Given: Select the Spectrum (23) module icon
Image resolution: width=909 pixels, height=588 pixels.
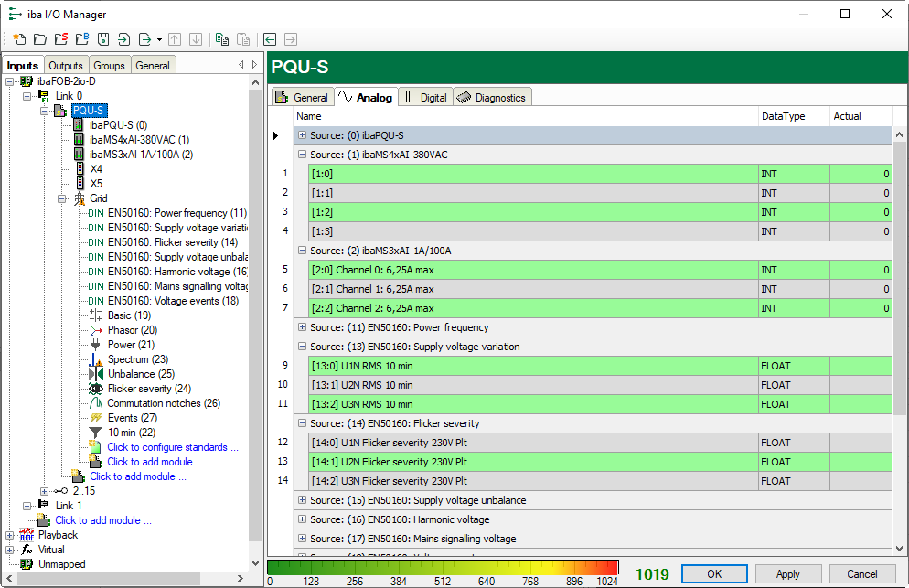Looking at the screenshot, I should point(96,359).
